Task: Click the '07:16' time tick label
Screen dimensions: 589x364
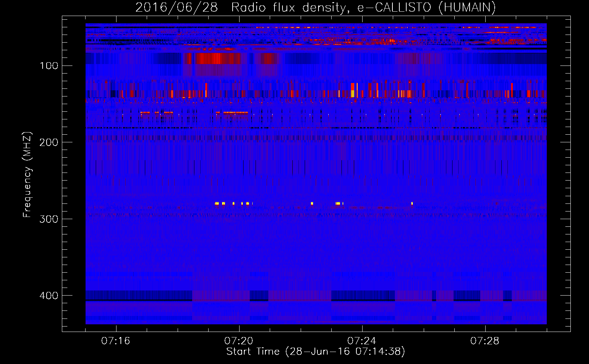Action: click(x=116, y=341)
